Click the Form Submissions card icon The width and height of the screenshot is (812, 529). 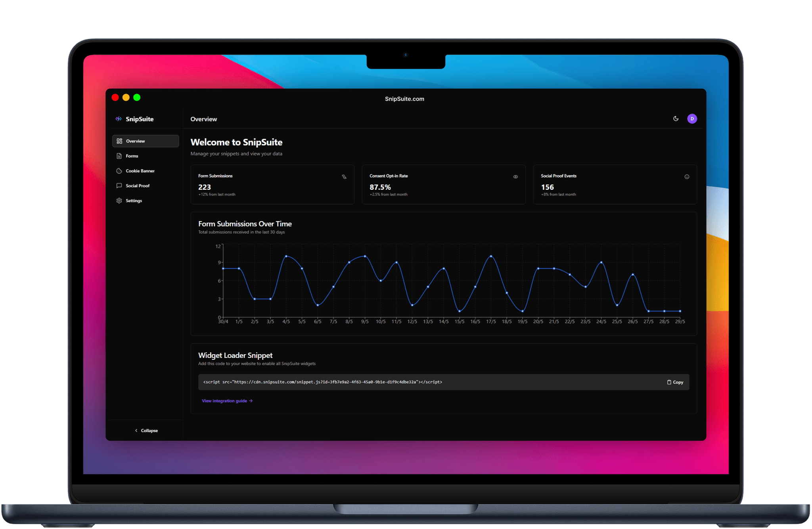coord(344,177)
